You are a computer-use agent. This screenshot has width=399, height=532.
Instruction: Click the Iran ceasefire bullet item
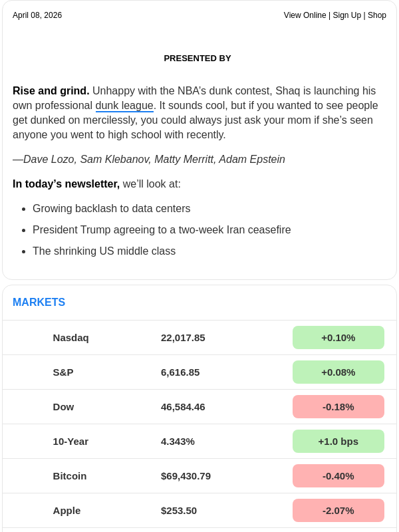pyautogui.click(x=162, y=230)
